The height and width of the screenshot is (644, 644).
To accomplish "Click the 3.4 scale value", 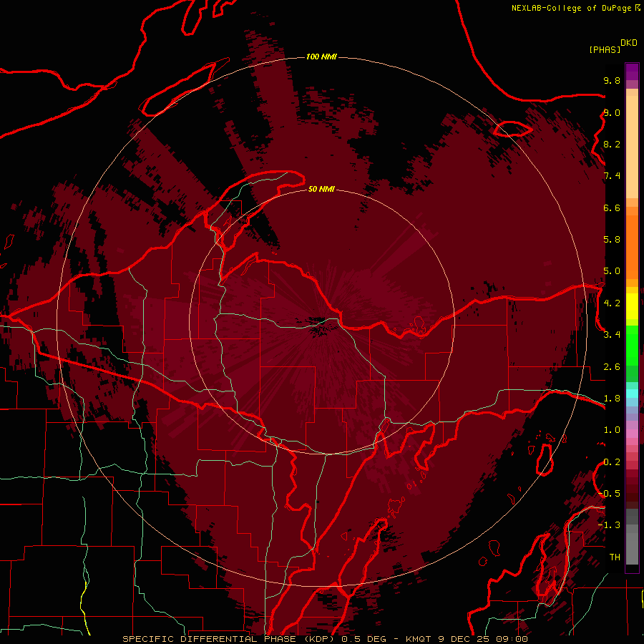I will [x=612, y=335].
